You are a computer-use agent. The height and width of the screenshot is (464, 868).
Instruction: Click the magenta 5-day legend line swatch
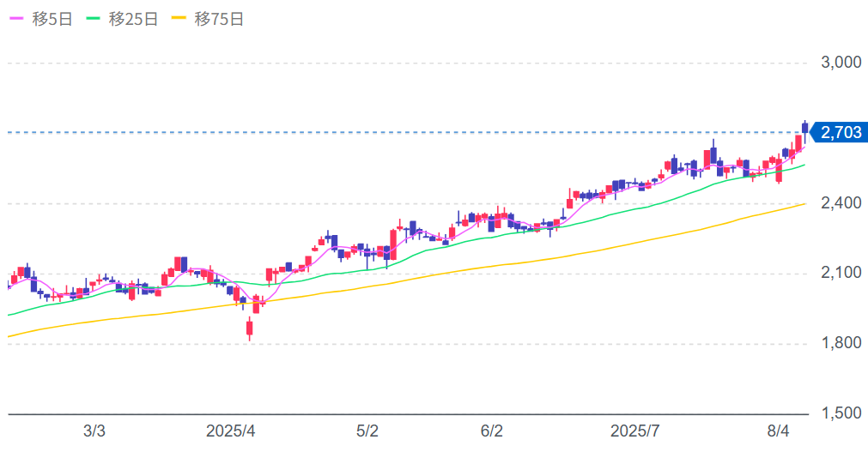pyautogui.click(x=16, y=20)
